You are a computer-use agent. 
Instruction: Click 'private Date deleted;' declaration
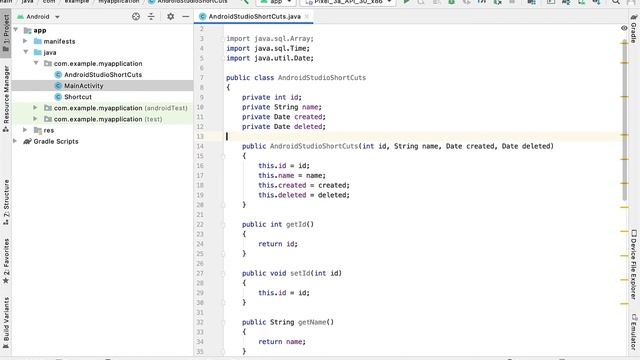click(284, 127)
